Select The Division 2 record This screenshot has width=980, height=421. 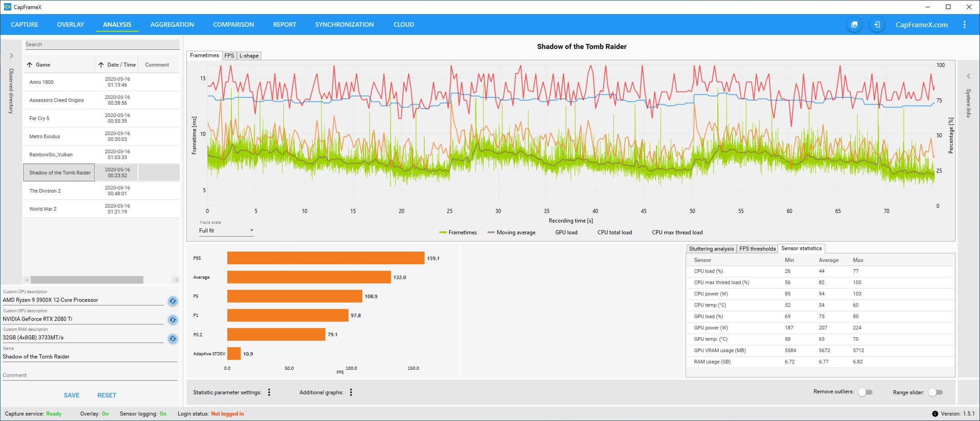click(x=102, y=191)
